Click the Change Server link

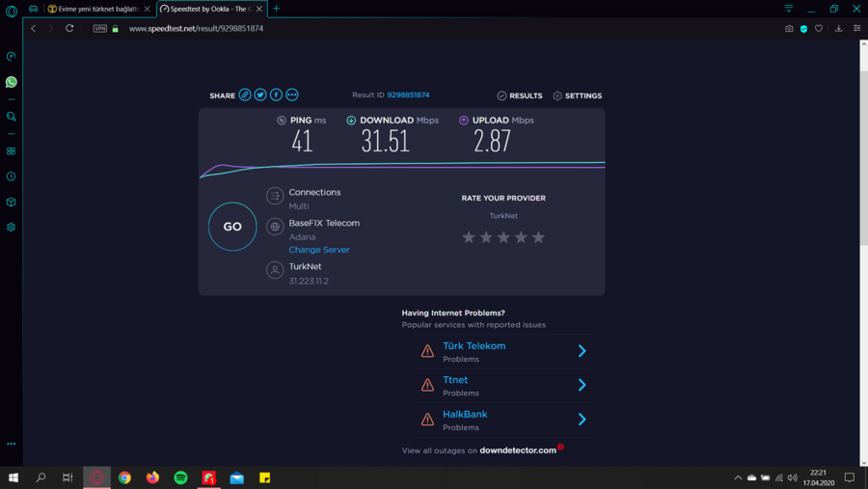pyautogui.click(x=319, y=250)
